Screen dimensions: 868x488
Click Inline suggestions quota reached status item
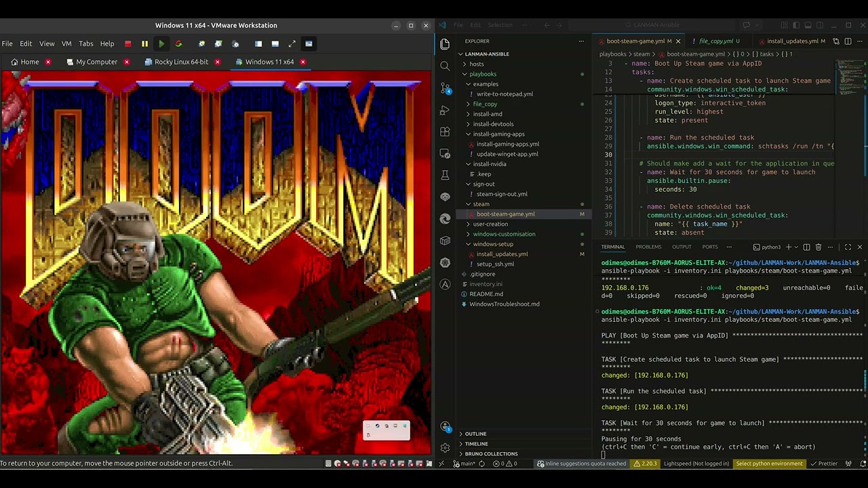coord(582,464)
